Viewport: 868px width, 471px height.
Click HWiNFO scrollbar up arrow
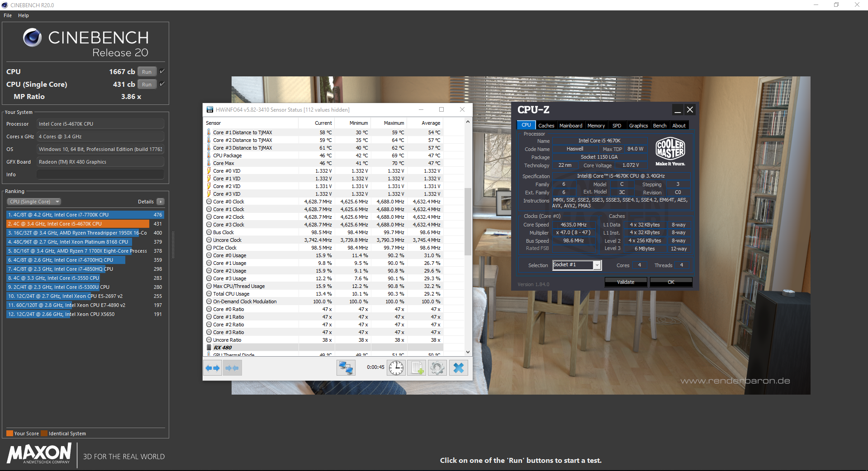[468, 122]
